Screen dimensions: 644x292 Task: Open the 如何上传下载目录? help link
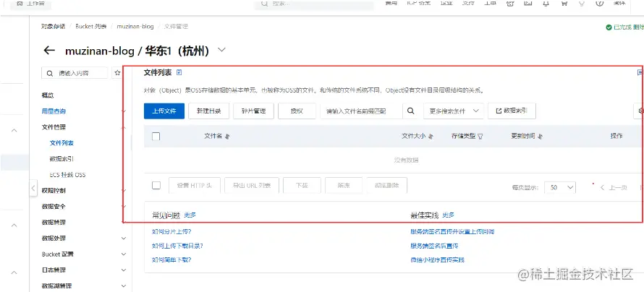coord(177,246)
